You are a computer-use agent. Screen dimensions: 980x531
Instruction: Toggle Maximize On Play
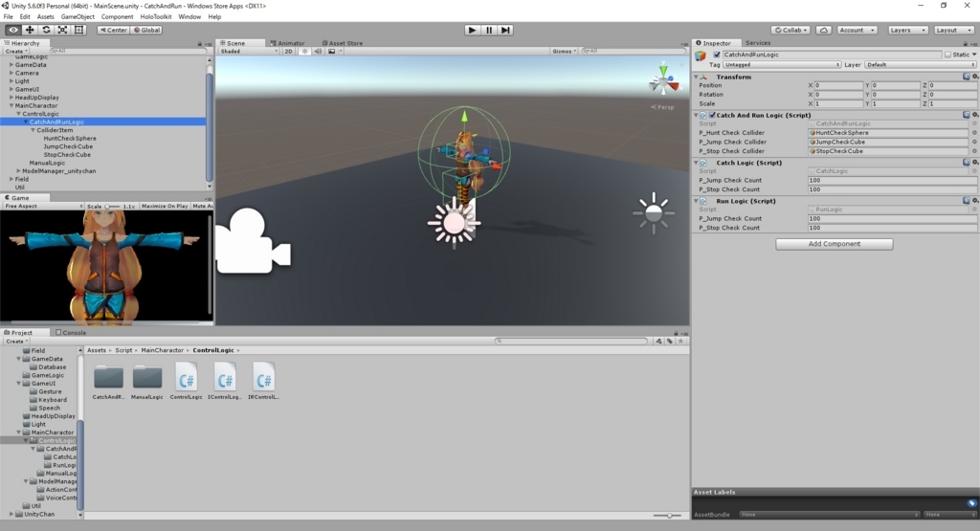(165, 206)
